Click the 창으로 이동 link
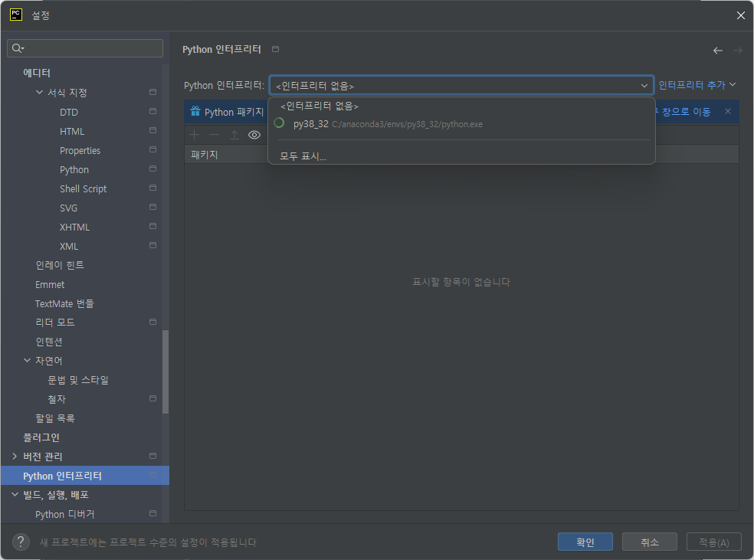The width and height of the screenshot is (754, 560). pyautogui.click(x=687, y=112)
